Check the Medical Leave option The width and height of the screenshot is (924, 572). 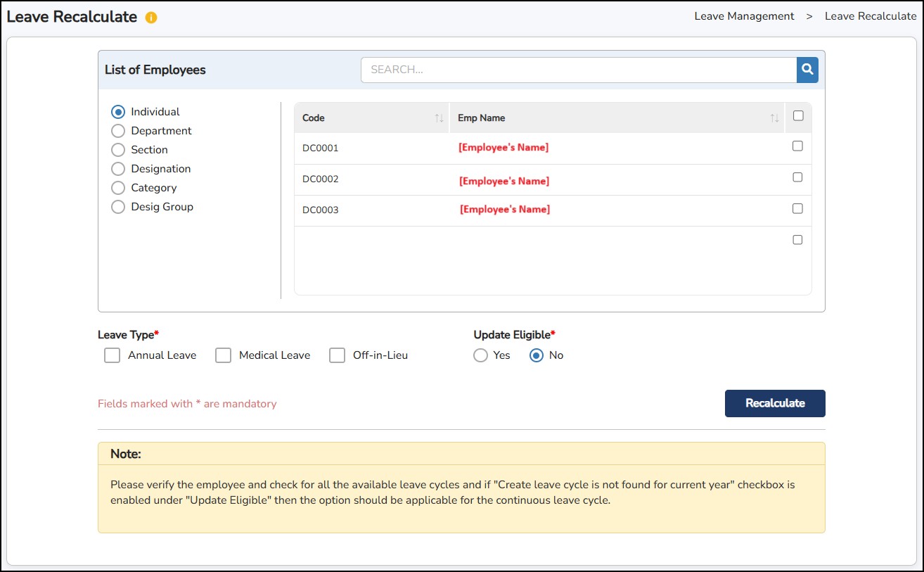[x=223, y=355]
